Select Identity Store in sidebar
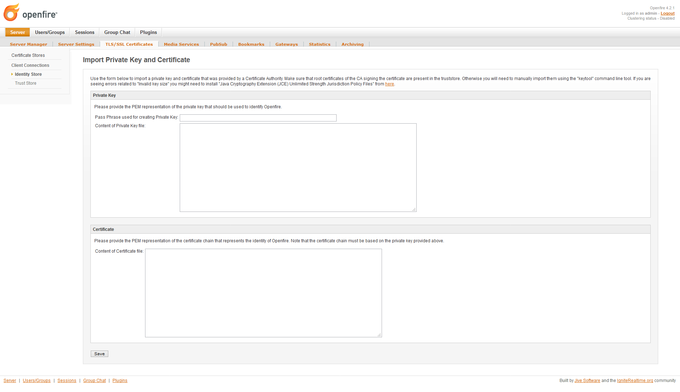The height and width of the screenshot is (392, 680). [28, 75]
